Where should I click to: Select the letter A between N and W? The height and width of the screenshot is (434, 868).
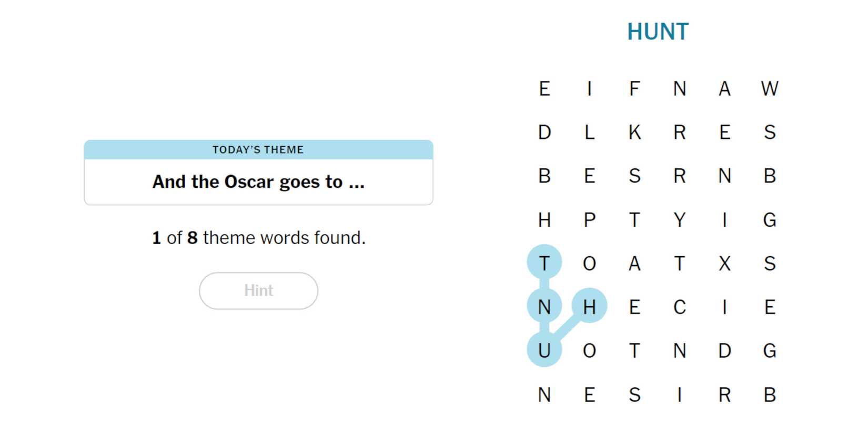pos(724,88)
